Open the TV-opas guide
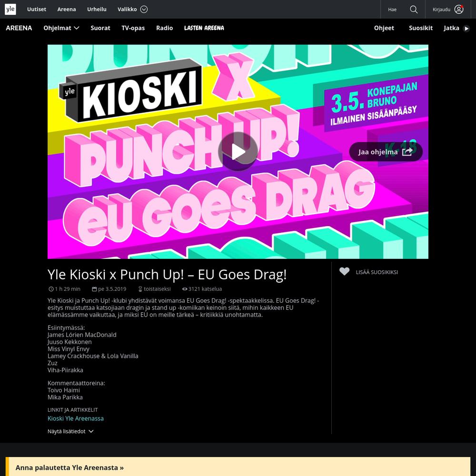 tap(133, 28)
